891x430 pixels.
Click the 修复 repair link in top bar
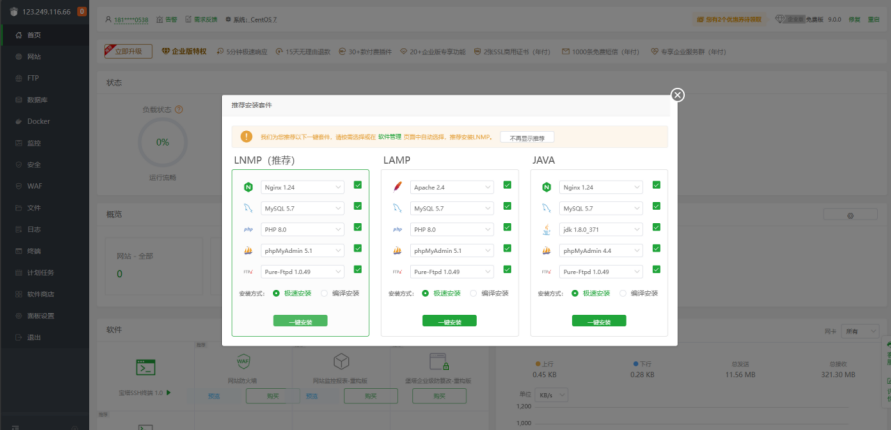pos(854,19)
